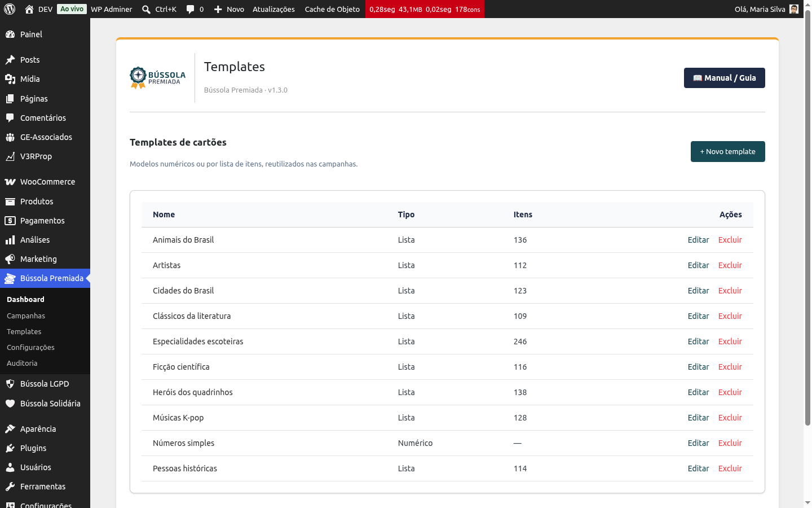Click the Aparência paintbrush icon
This screenshot has height=508, width=812.
(x=10, y=429)
